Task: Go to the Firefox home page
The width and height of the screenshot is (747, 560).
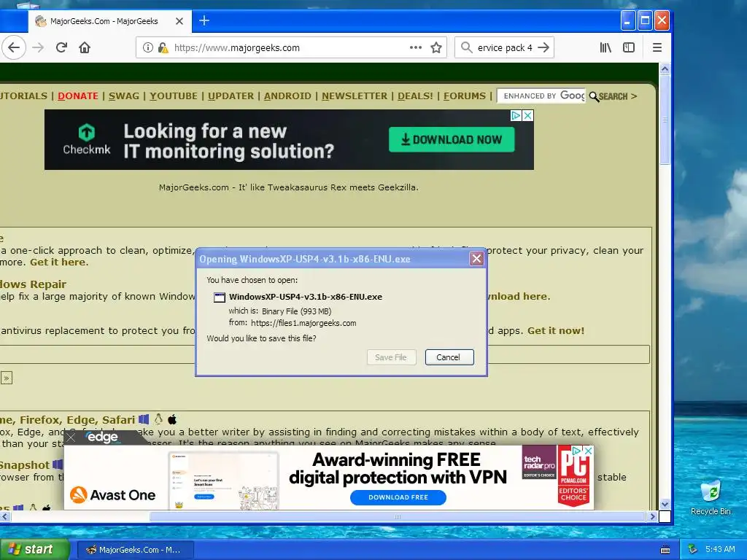Action: coord(85,47)
